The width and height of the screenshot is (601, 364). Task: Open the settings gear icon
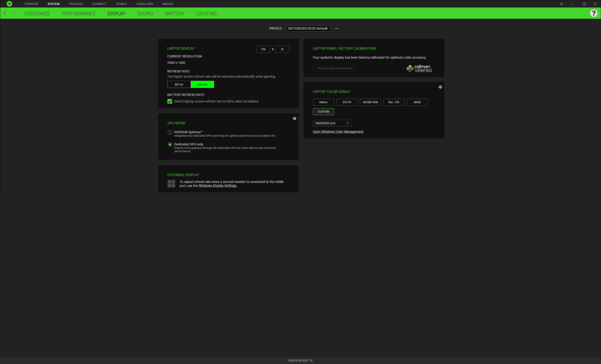coord(562,4)
